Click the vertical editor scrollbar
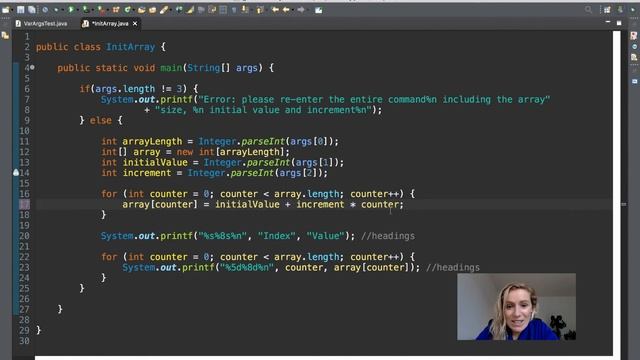This screenshot has width=640, height=360. pyautogui.click(x=616, y=192)
